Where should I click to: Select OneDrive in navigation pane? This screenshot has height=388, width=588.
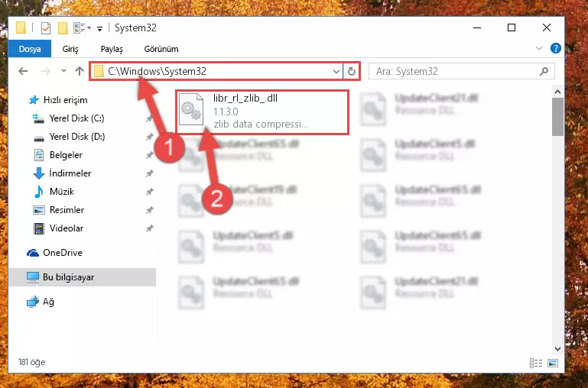(62, 253)
